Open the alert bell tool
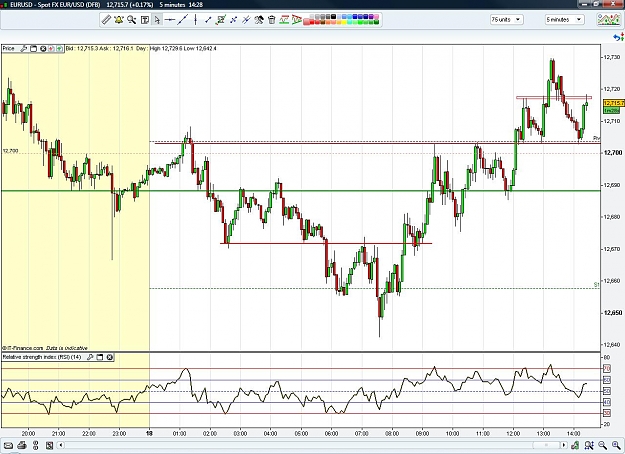This screenshot has width=625, height=454. (x=119, y=20)
